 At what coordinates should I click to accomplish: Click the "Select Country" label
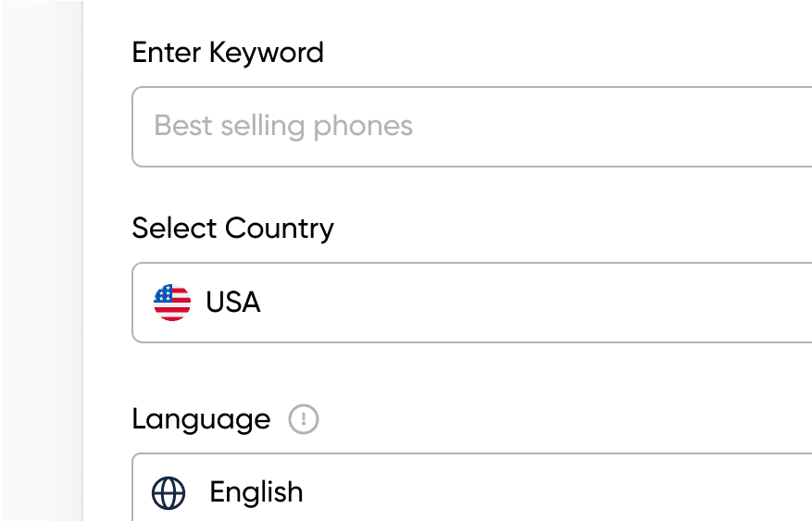232,229
